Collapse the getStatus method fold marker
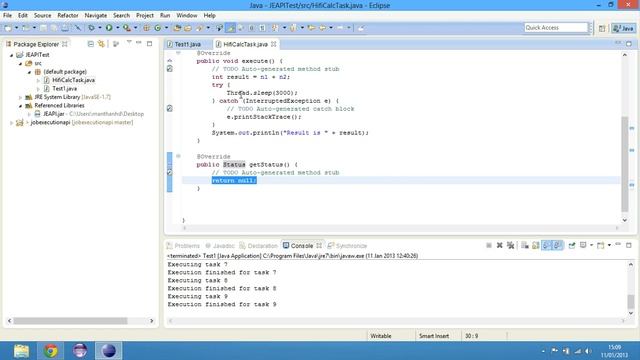Viewport: 640px width, 360px height. pyautogui.click(x=178, y=156)
